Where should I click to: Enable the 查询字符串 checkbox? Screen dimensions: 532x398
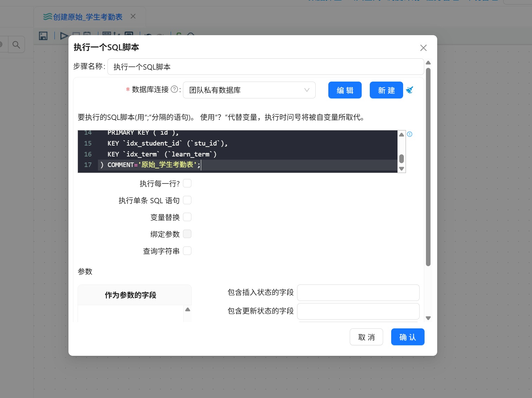[187, 251]
